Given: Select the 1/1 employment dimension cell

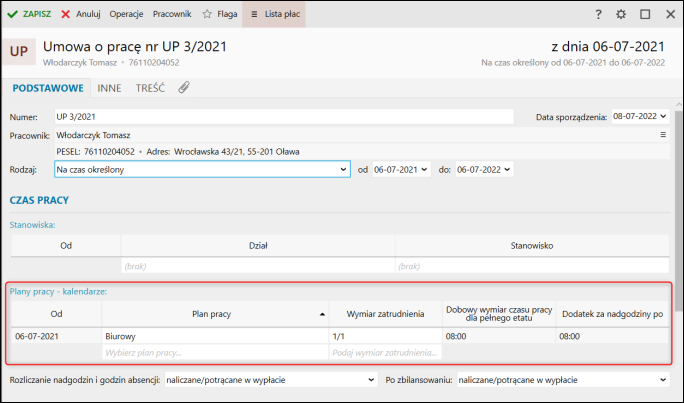Looking at the screenshot, I should (386, 336).
